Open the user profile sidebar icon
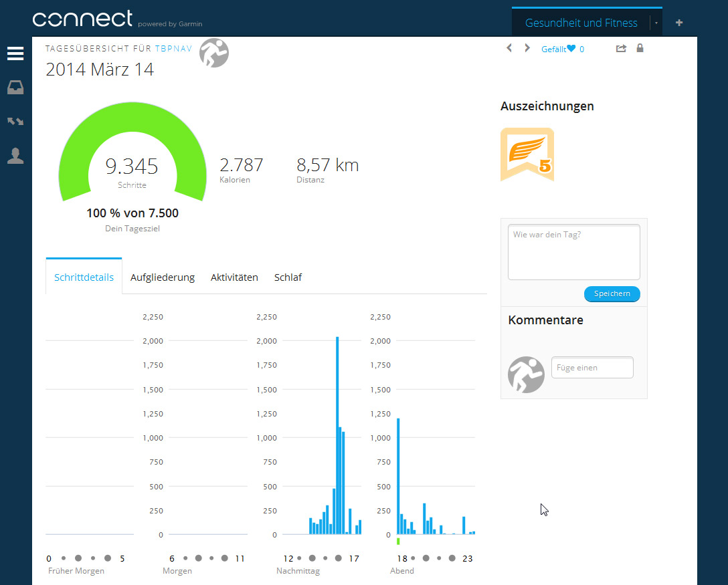 point(15,156)
